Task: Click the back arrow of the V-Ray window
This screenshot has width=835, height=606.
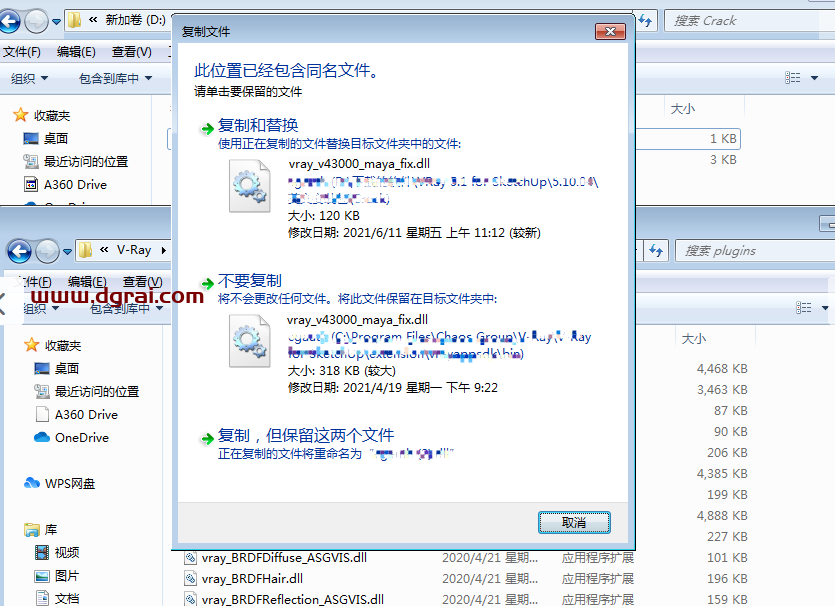Action: coord(19,250)
